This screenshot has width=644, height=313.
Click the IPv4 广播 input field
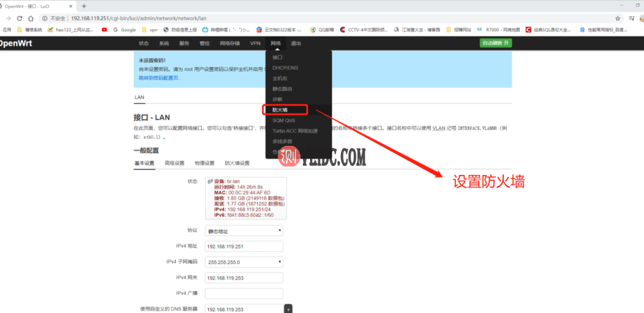coord(244,293)
